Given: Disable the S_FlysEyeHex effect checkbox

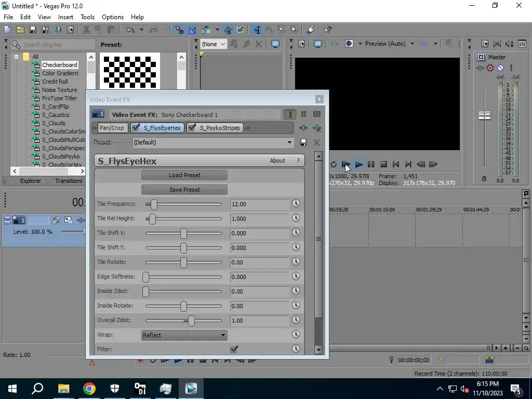Looking at the screenshot, I should click(136, 128).
